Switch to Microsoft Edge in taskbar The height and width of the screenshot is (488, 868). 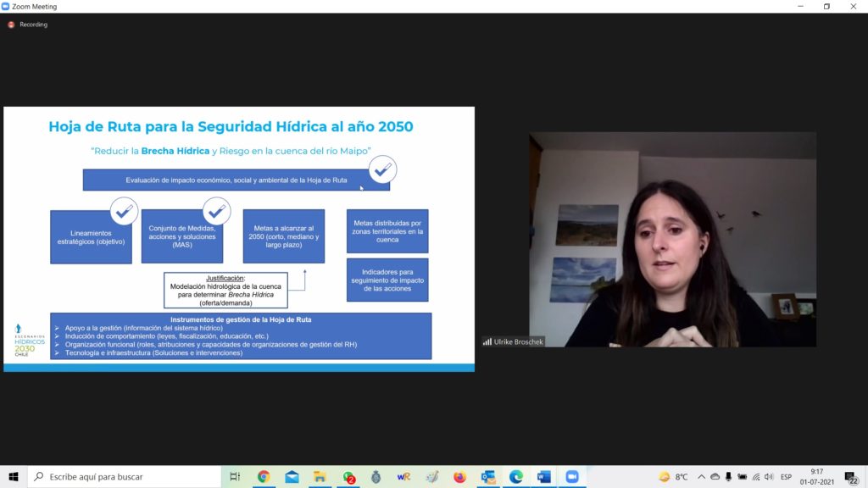click(x=515, y=477)
